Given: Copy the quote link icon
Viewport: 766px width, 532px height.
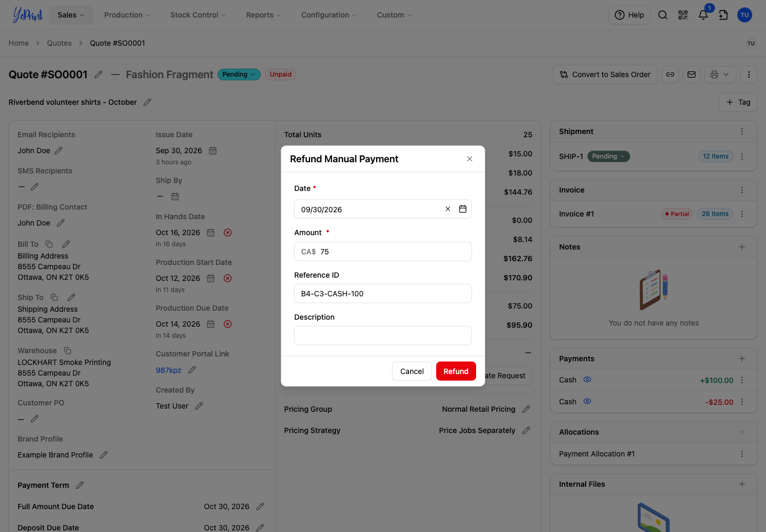Looking at the screenshot, I should [670, 74].
